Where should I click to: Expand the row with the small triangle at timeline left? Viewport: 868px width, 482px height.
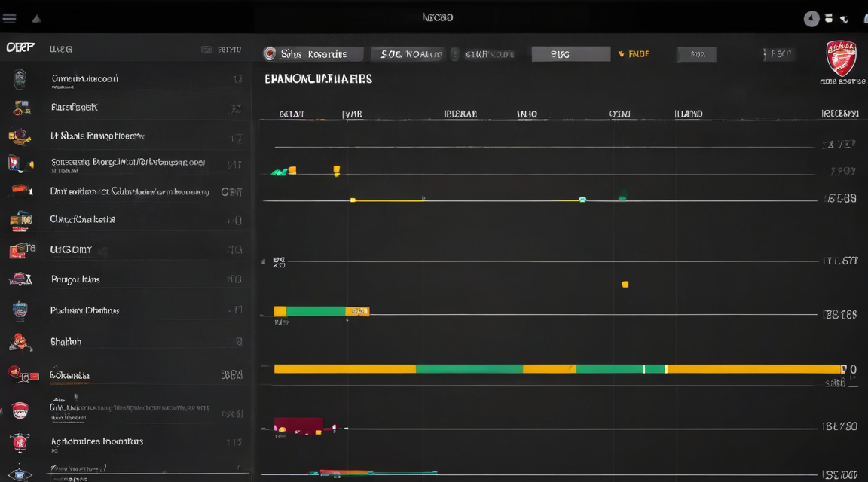[264, 261]
